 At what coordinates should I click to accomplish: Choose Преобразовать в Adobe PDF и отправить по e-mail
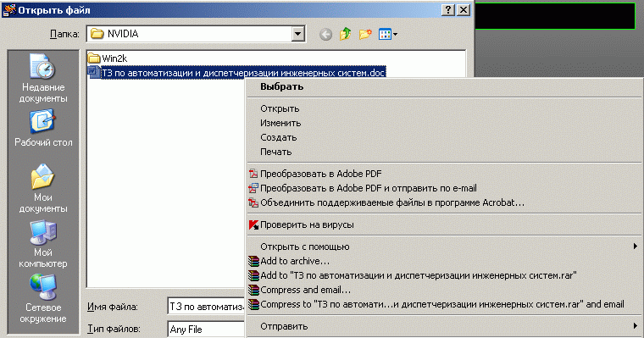[444, 188]
